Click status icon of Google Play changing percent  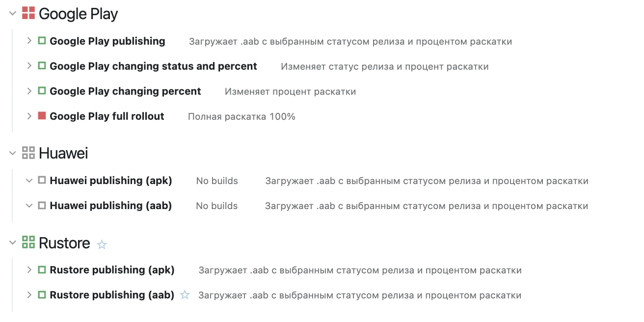(42, 91)
